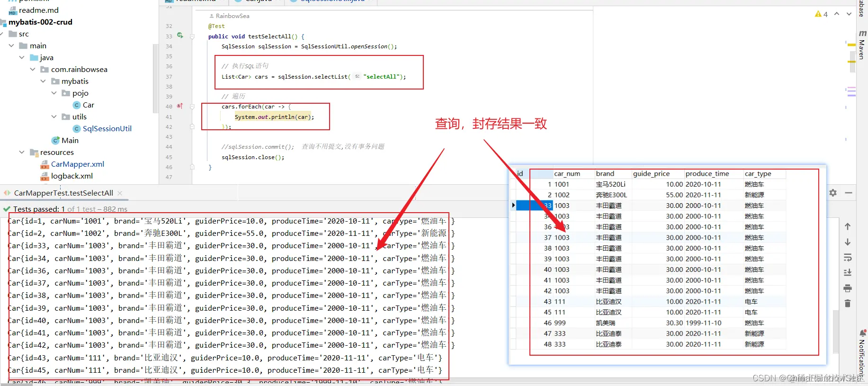Click the lambda breakpoint gutter icon at line 40
Image resolution: width=868 pixels, height=386 pixels.
pos(180,106)
